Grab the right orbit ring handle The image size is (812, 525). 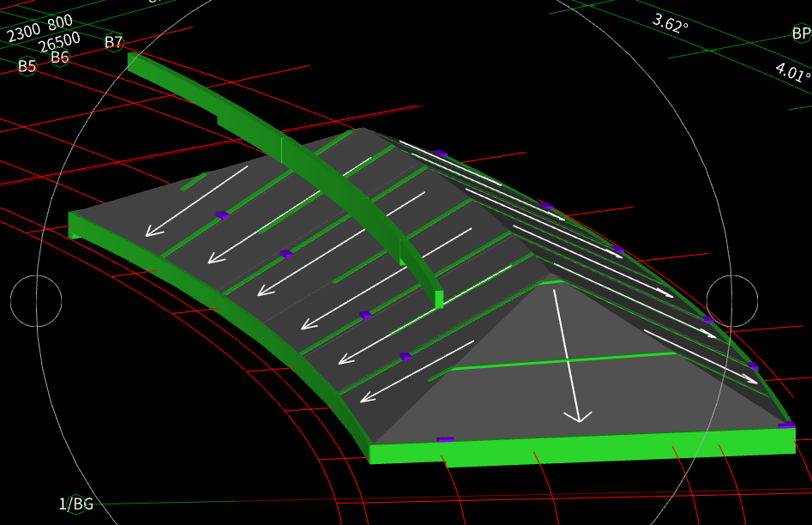click(x=732, y=301)
